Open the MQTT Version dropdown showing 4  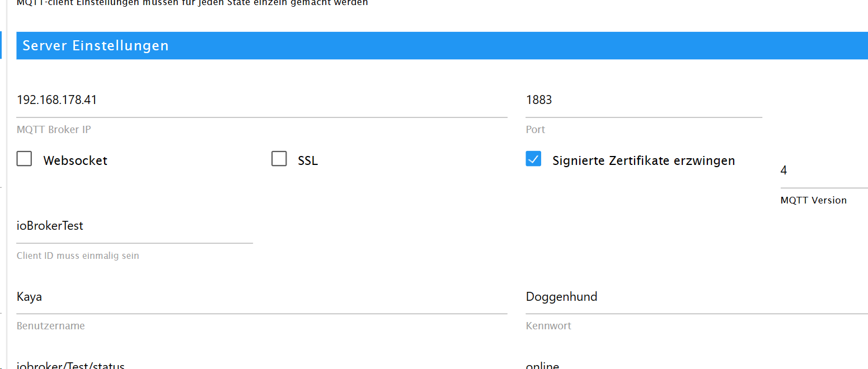824,171
